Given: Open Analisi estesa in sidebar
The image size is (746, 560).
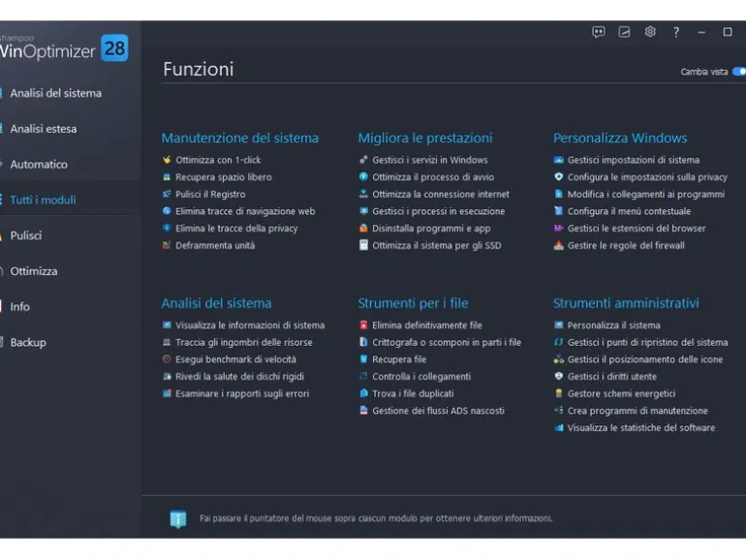Looking at the screenshot, I should [x=44, y=129].
